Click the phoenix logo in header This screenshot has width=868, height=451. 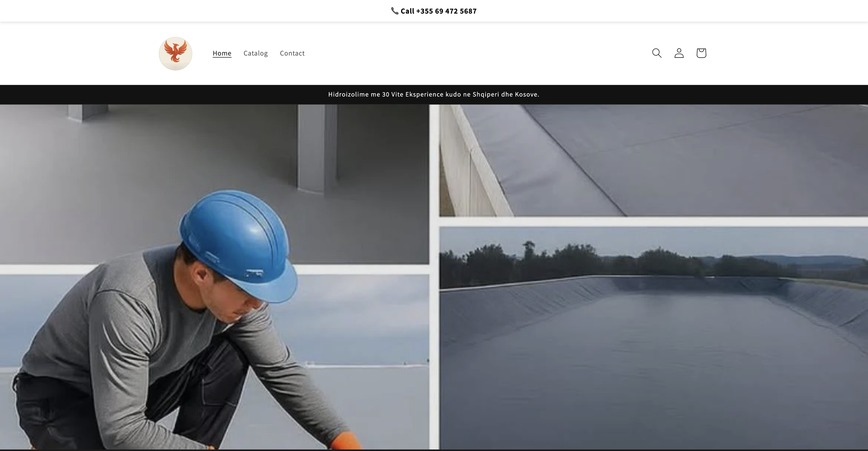[x=175, y=53]
